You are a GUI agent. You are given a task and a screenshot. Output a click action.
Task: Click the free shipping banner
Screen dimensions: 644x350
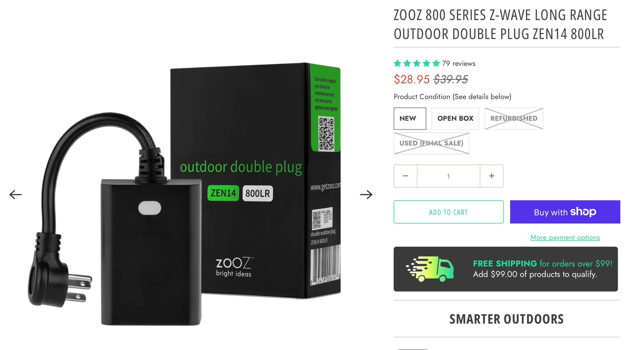pyautogui.click(x=505, y=269)
